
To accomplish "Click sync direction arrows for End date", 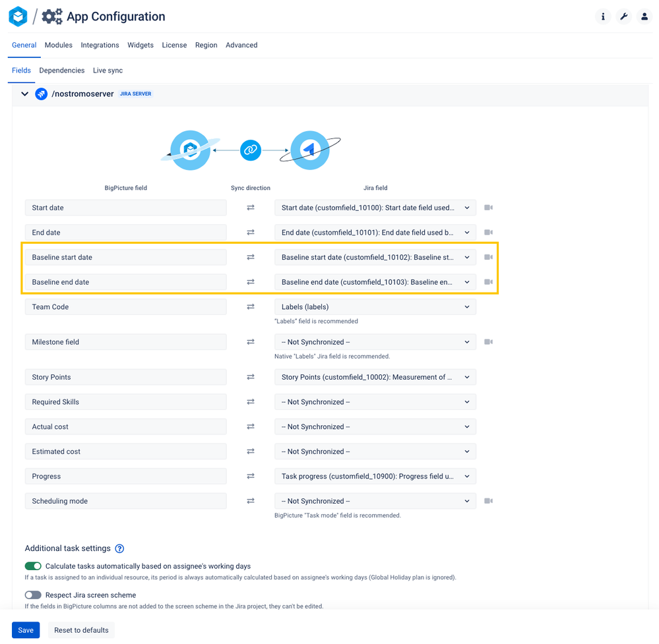I will [251, 232].
